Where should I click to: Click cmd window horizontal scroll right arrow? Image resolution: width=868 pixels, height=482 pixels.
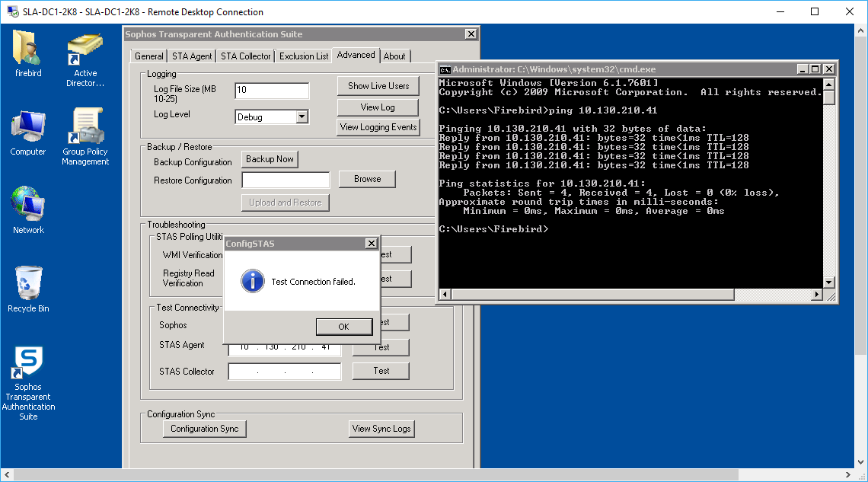click(x=817, y=295)
